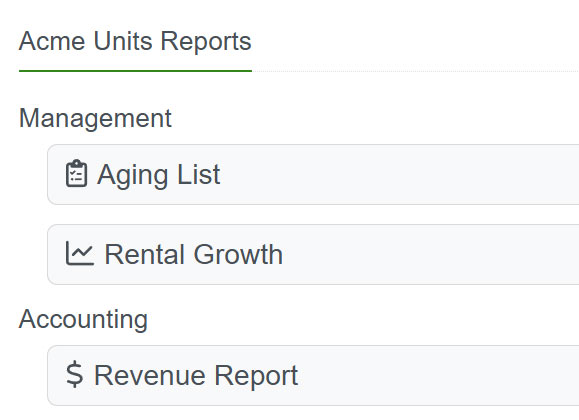Screen dimensions: 579x420
Task: Click the dollar sign icon beside Revenue Report
Action: point(74,375)
